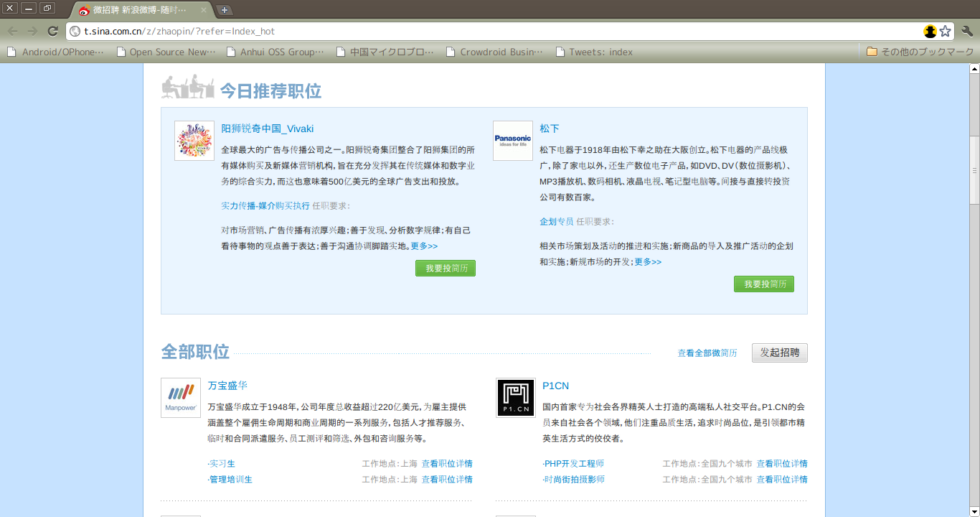Open 查看全部微简历 link
This screenshot has width=980, height=517.
click(x=707, y=353)
